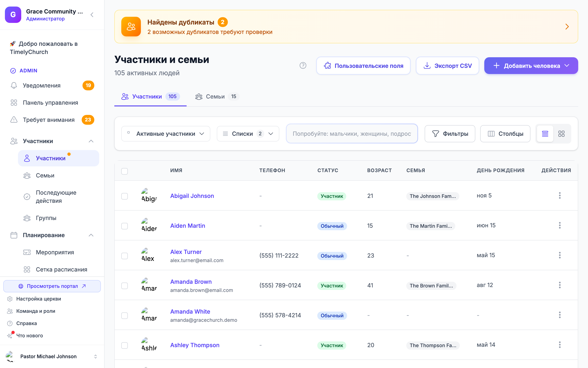This screenshot has height=368, width=588.
Task: Select the checkbox for Amanda Brown
Action: [x=124, y=286]
